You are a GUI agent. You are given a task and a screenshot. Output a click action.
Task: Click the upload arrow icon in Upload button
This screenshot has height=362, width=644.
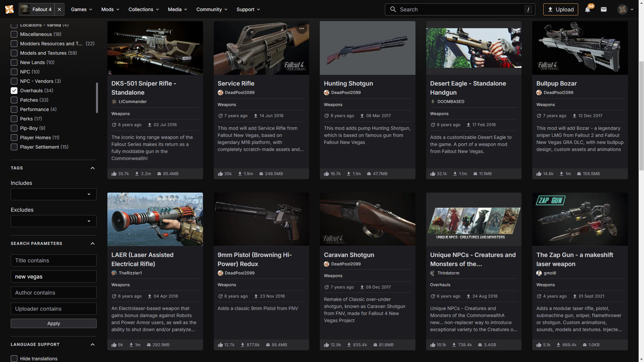click(550, 9)
